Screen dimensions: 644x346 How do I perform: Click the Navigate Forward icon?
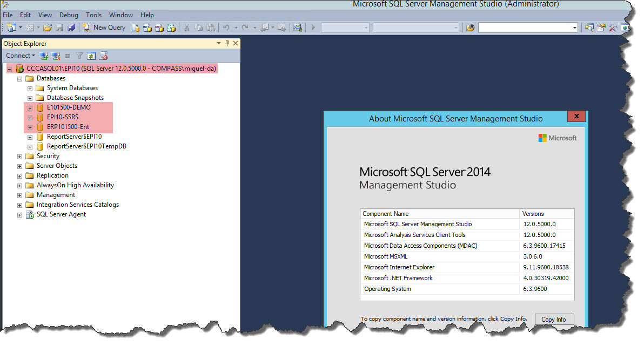(282, 28)
